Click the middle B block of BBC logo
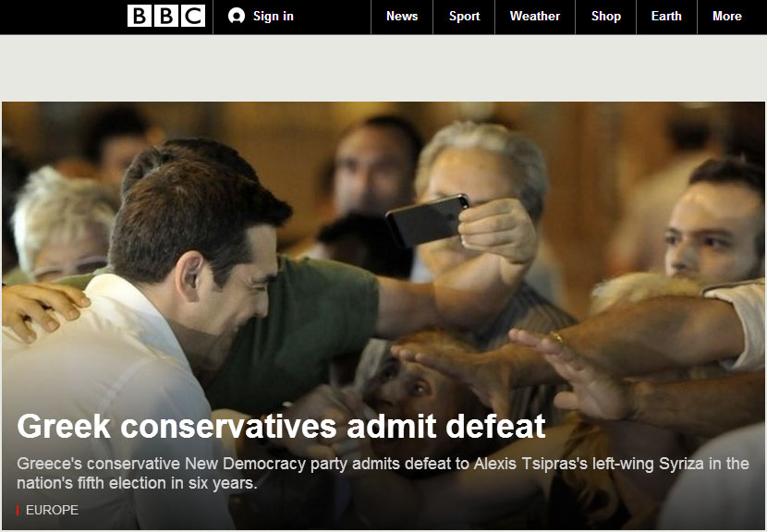This screenshot has width=767, height=532. tap(166, 16)
